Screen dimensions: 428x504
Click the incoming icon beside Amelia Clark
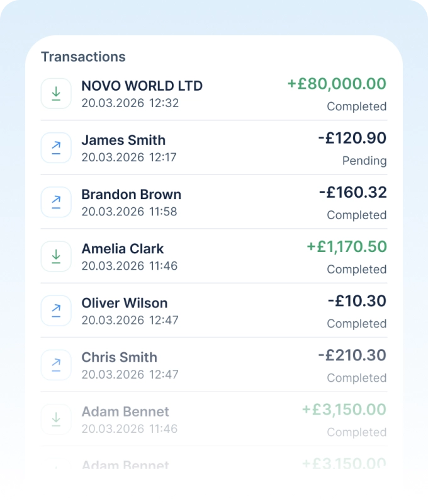pyautogui.click(x=56, y=256)
